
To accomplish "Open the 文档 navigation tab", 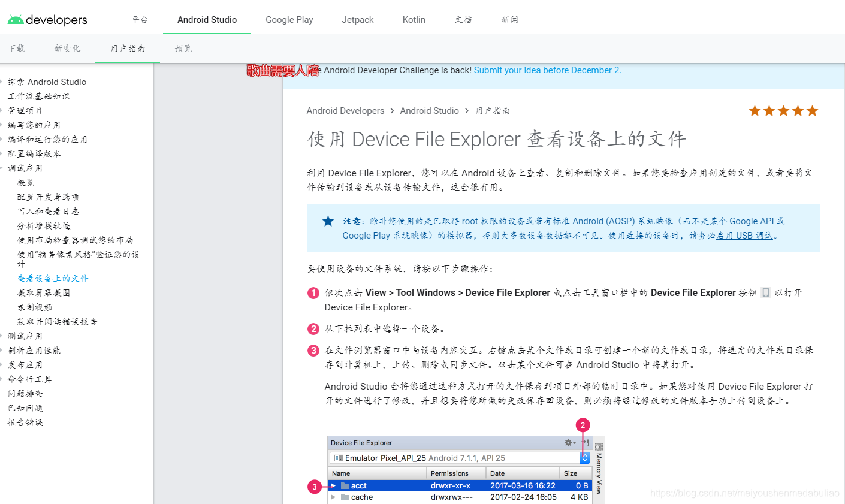I will tap(463, 20).
